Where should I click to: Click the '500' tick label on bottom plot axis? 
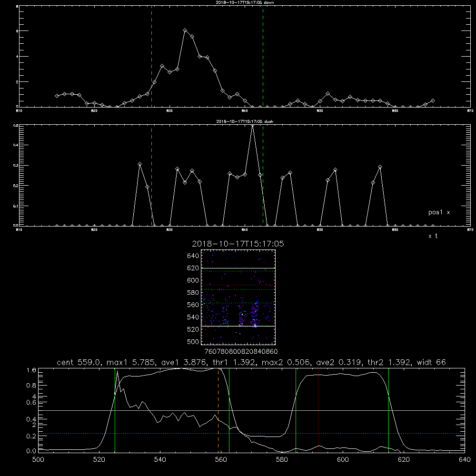pos(38,460)
